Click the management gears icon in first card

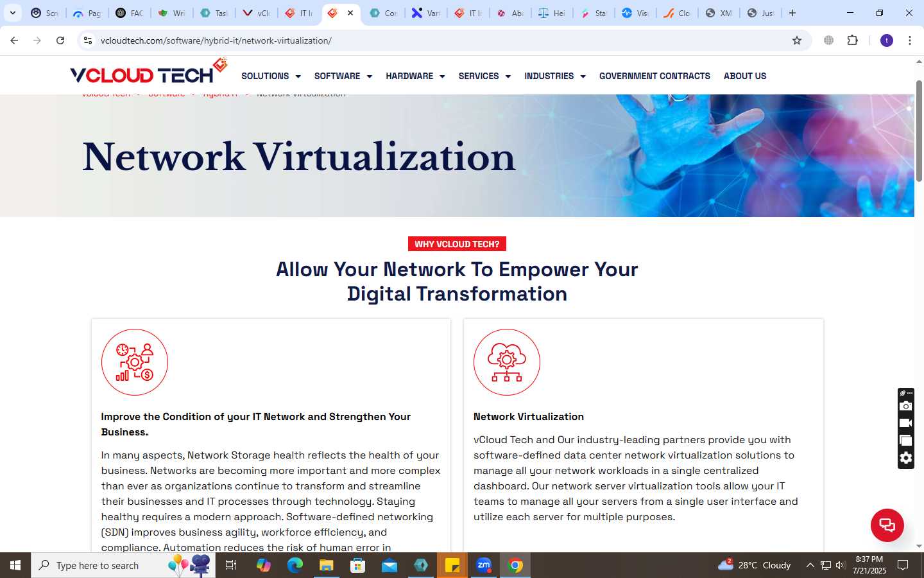(135, 362)
